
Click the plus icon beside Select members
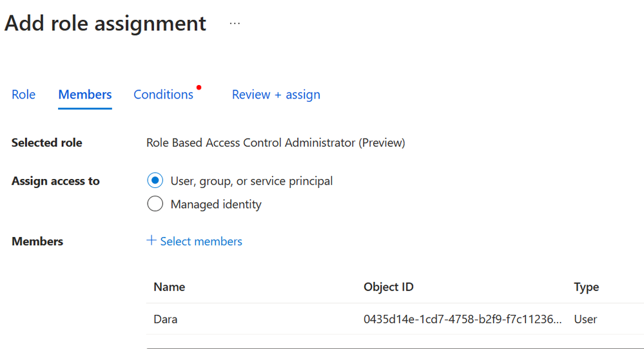(151, 241)
